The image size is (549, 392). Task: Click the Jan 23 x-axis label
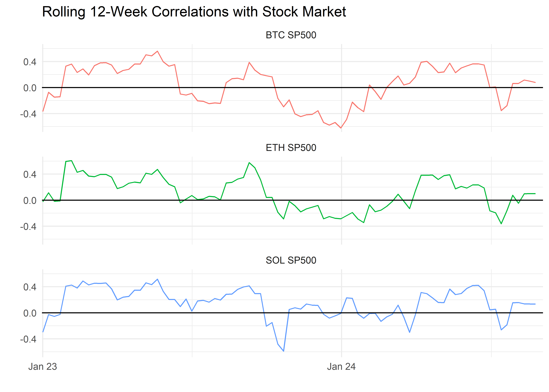42,366
